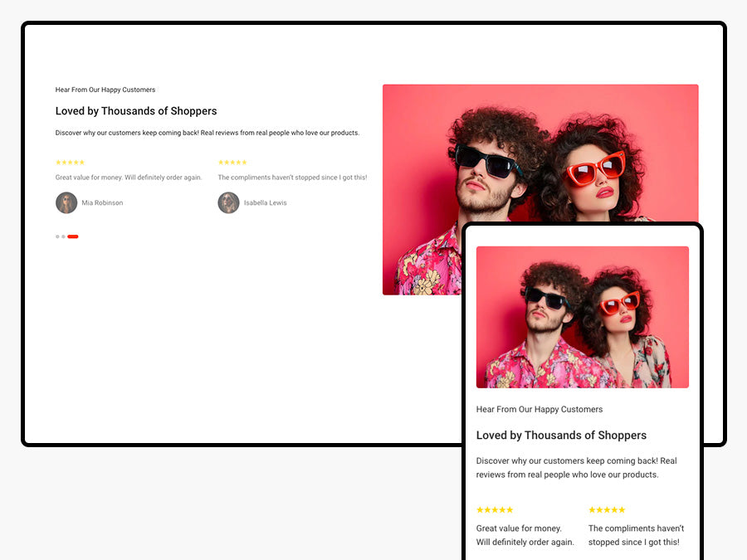Click the Mia Robinson reviewer name
Screen dimensions: 747x560
tap(102, 203)
